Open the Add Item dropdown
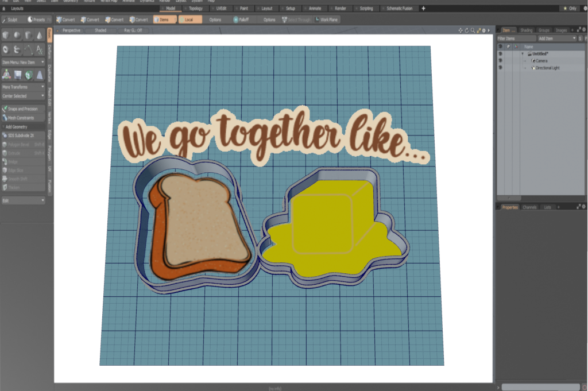 556,38
